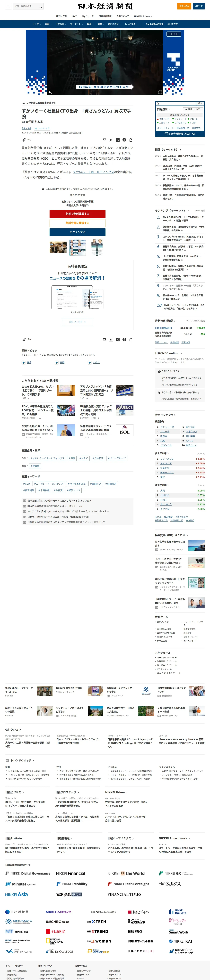Click the stock search field in widget
Screen dimensions: 210x980
pyautogui.click(x=176, y=104)
